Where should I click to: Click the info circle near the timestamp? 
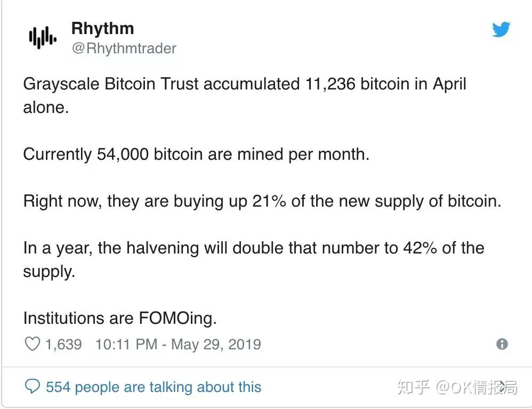502,344
